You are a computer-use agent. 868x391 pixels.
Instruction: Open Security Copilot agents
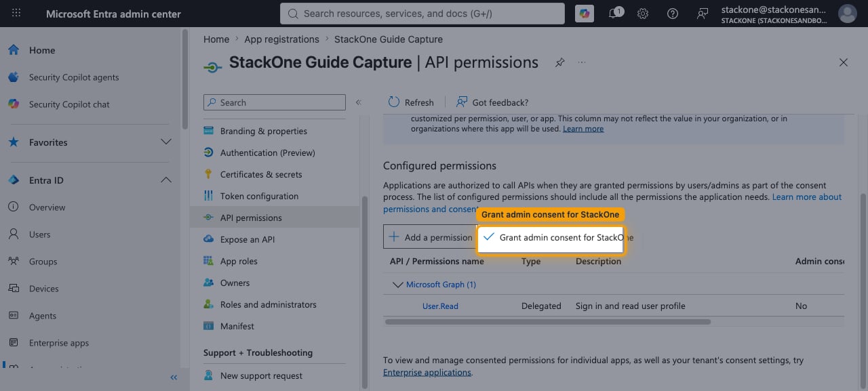click(73, 77)
